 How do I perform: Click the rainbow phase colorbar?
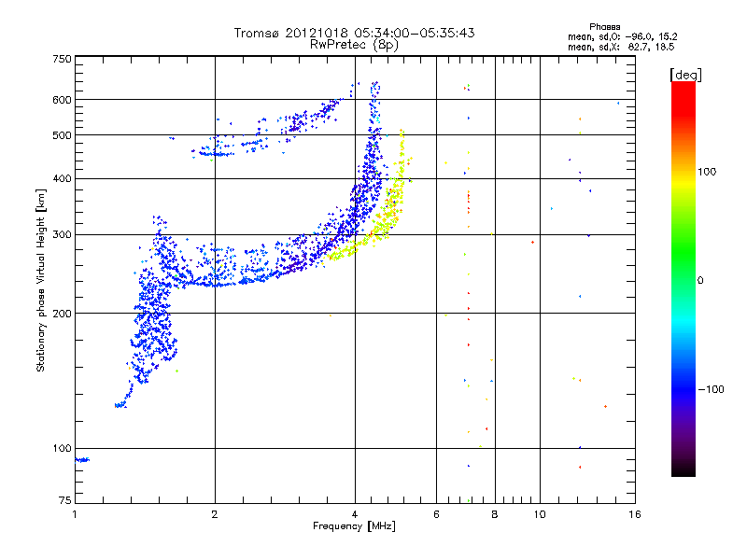click(x=684, y=278)
